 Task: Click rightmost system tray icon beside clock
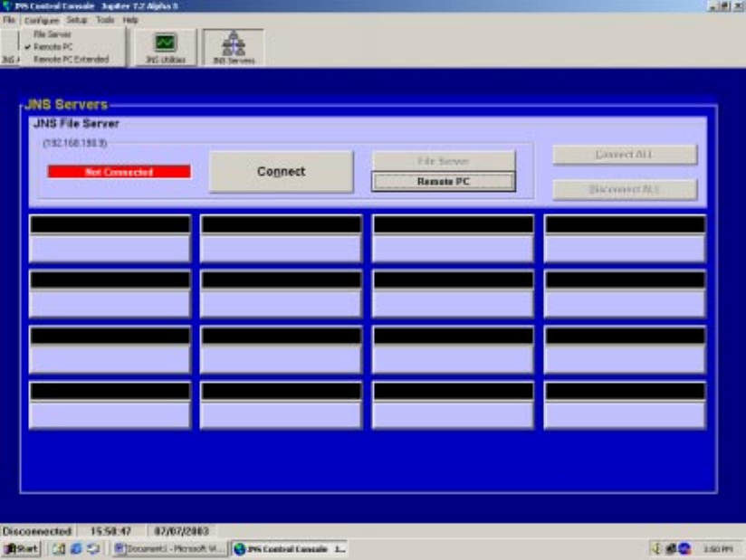pyautogui.click(x=684, y=548)
